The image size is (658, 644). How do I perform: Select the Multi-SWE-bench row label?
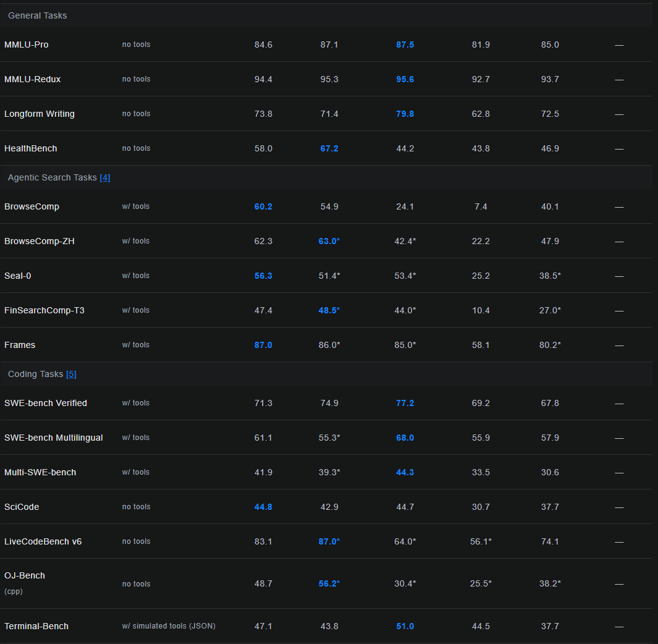(40, 472)
